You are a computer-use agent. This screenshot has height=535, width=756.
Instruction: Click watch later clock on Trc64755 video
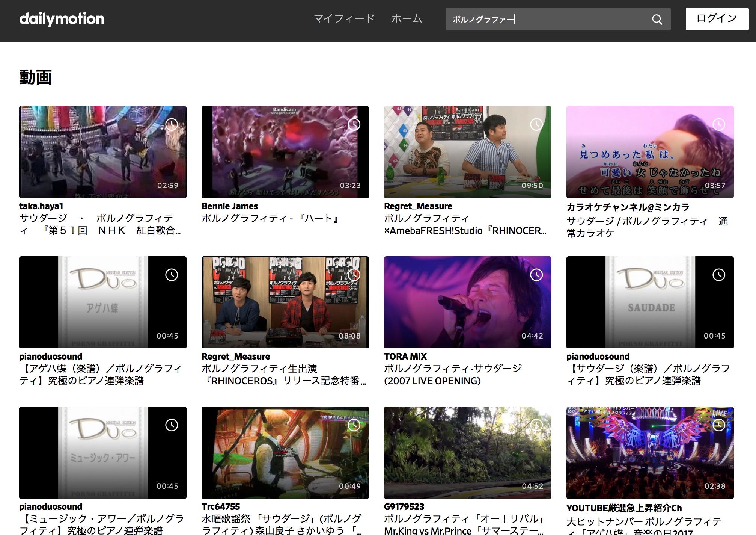point(354,425)
